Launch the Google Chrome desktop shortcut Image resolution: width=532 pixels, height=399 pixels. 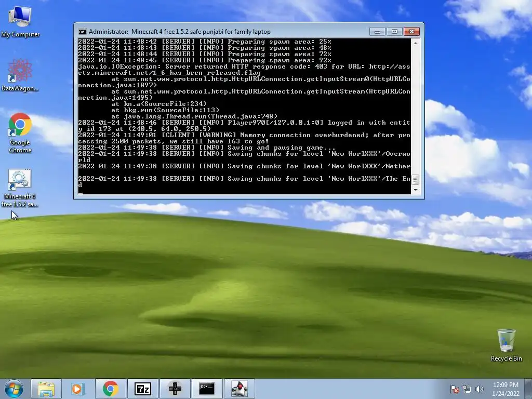20,132
